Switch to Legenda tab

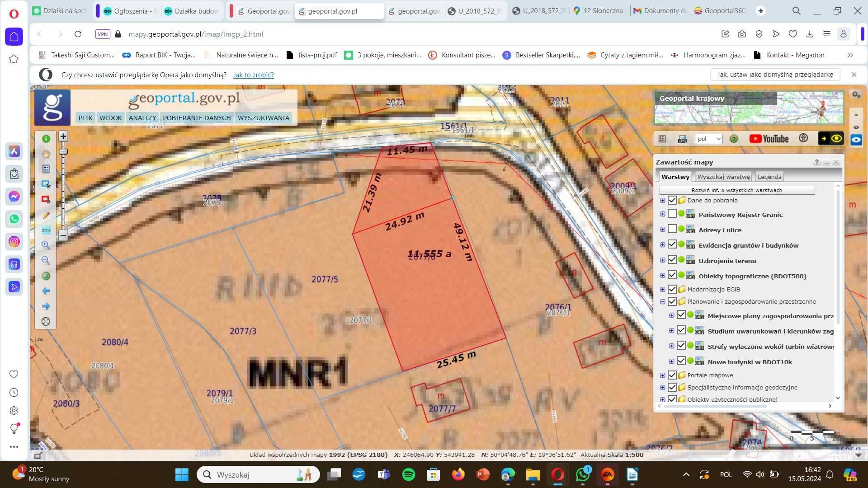pos(769,177)
